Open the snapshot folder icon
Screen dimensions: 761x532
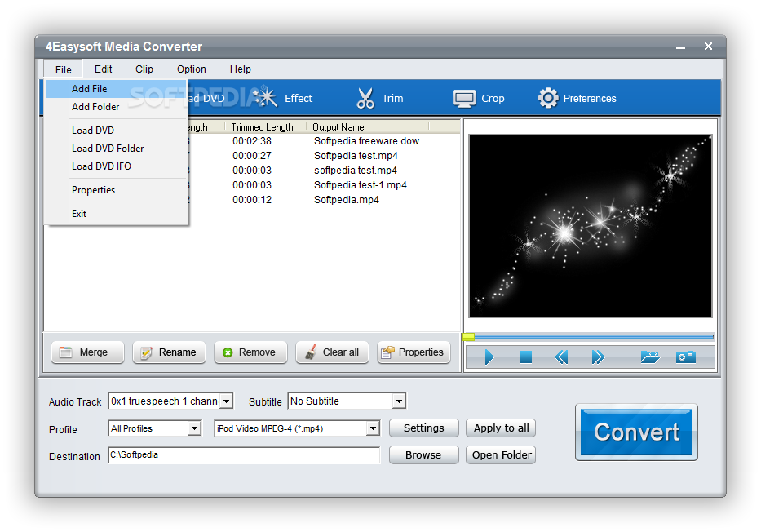pos(650,357)
